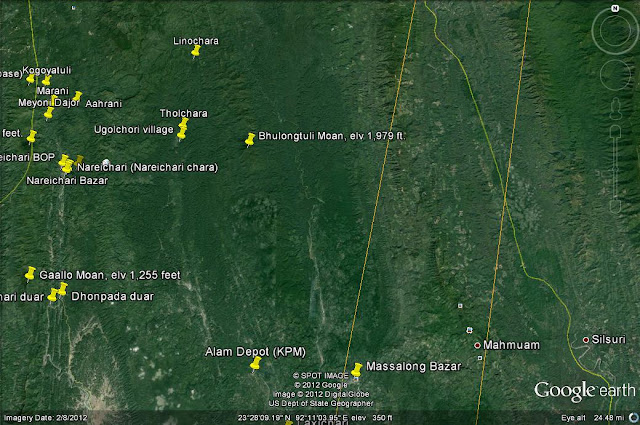
Task: Click the coordinates readout in the status bar
Action: point(292,418)
